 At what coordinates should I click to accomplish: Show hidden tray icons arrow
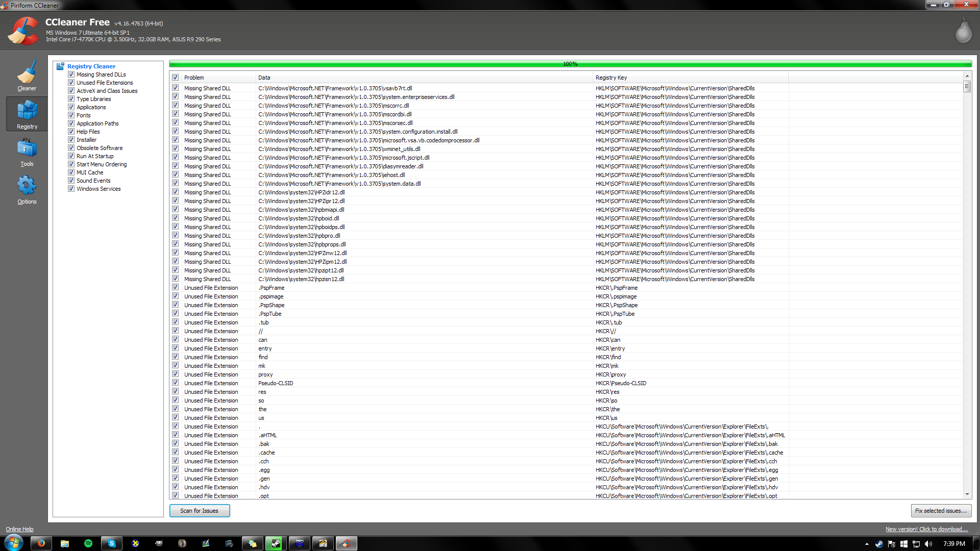click(x=867, y=544)
